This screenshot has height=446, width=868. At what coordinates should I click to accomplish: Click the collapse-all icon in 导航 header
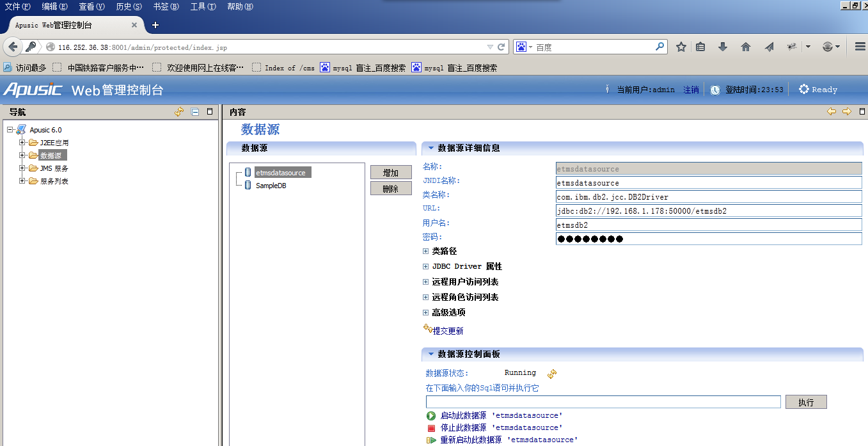[x=195, y=111]
